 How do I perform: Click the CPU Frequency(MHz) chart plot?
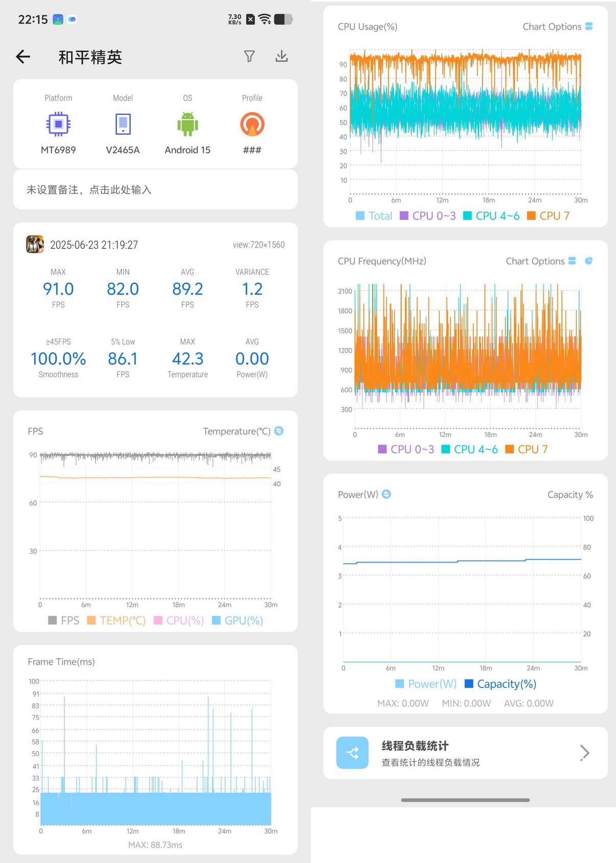coord(467,356)
